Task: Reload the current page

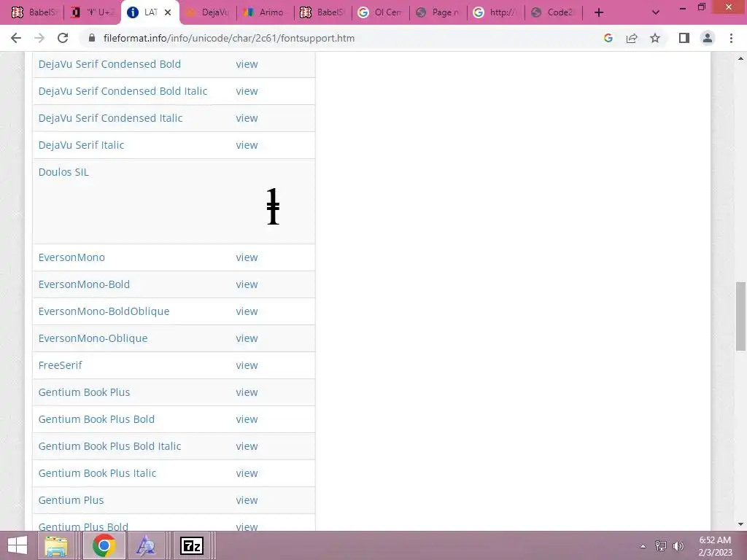Action: [63, 38]
